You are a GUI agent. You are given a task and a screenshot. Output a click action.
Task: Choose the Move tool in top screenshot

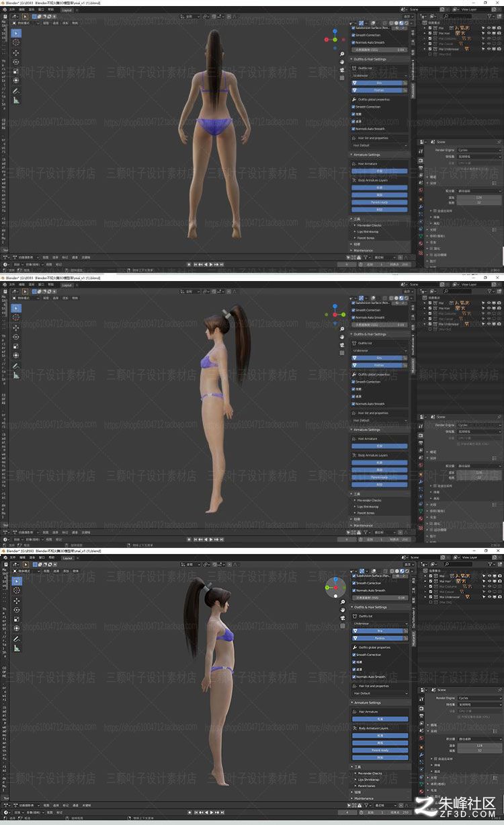[16, 52]
